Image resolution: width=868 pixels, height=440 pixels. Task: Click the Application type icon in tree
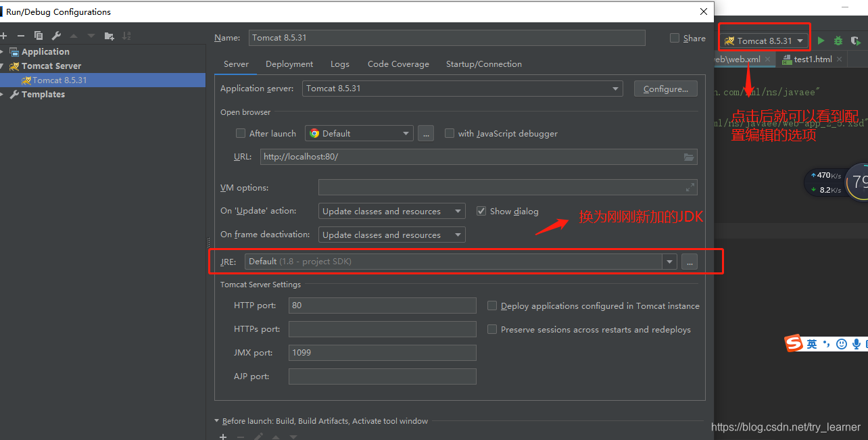[x=14, y=52]
